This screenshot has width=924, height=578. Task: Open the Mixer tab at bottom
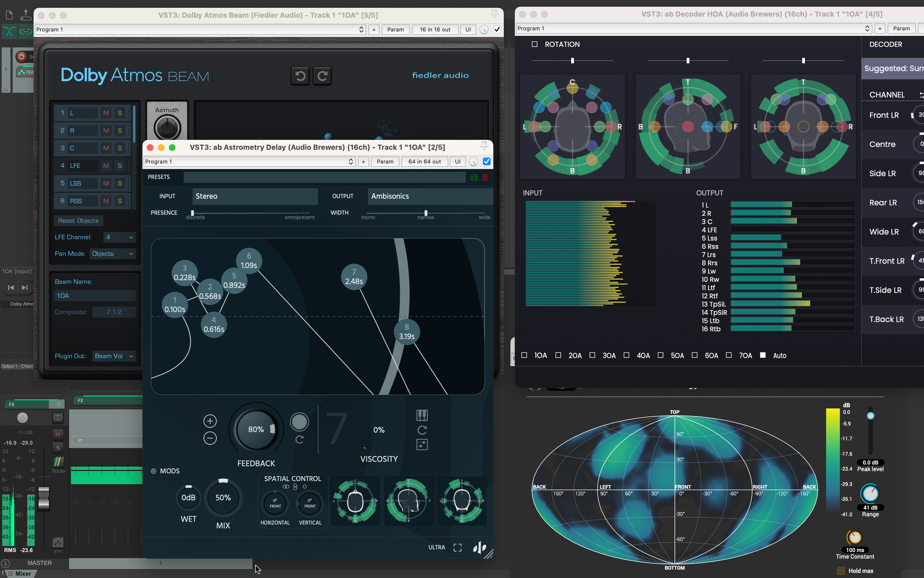23,574
